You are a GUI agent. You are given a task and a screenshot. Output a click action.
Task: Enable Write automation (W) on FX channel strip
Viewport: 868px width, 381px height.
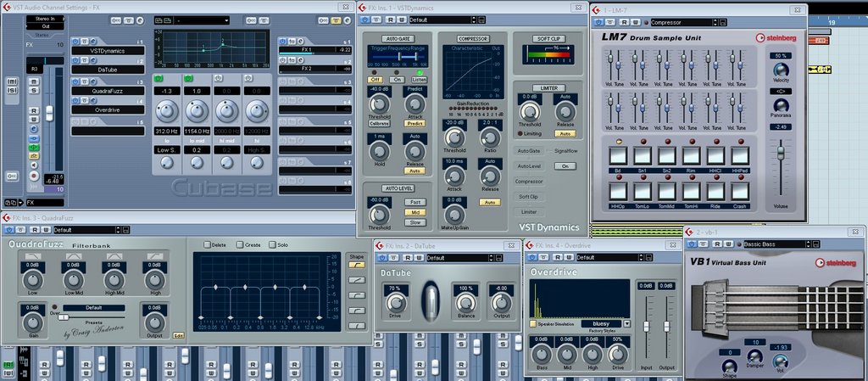(34, 120)
